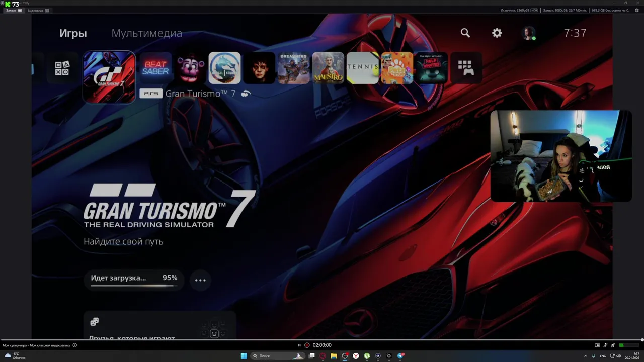
Task: Open the three-dots options button
Action: [200, 280]
